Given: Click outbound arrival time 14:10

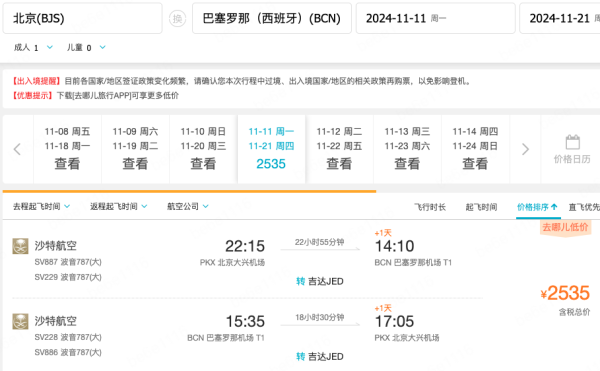Looking at the screenshot, I should (394, 246).
